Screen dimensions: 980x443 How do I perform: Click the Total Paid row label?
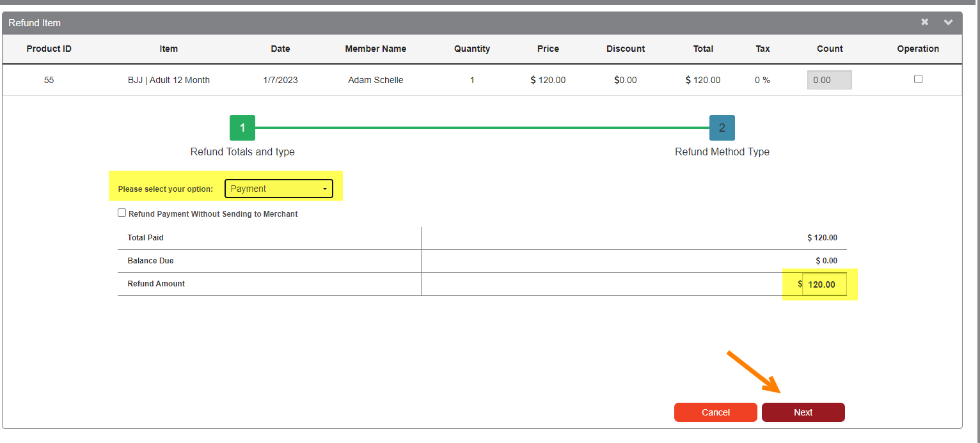click(x=146, y=238)
